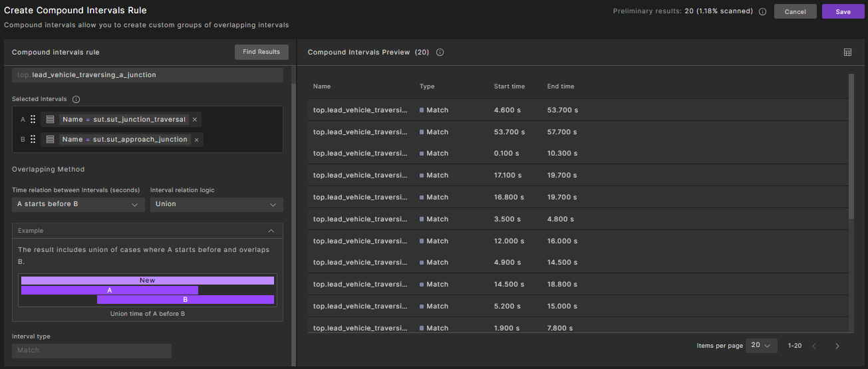Click the Cancel button
This screenshot has height=369, width=868.
point(795,11)
